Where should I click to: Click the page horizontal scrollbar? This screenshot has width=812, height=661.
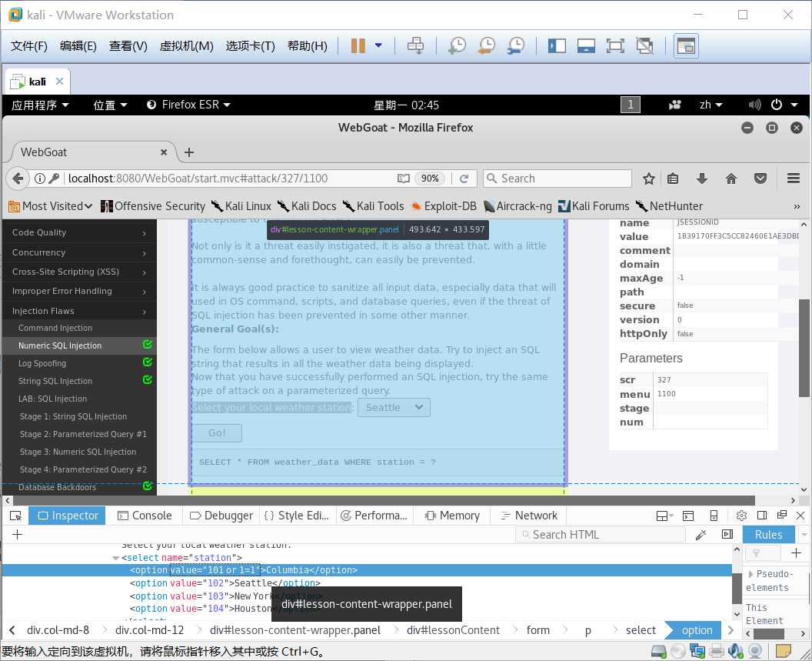(384, 500)
